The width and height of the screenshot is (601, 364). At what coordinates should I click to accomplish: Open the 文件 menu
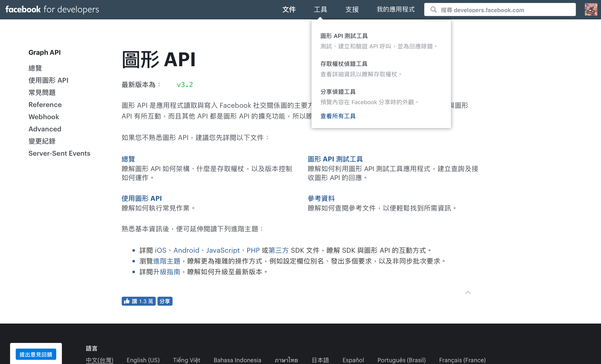tap(289, 9)
